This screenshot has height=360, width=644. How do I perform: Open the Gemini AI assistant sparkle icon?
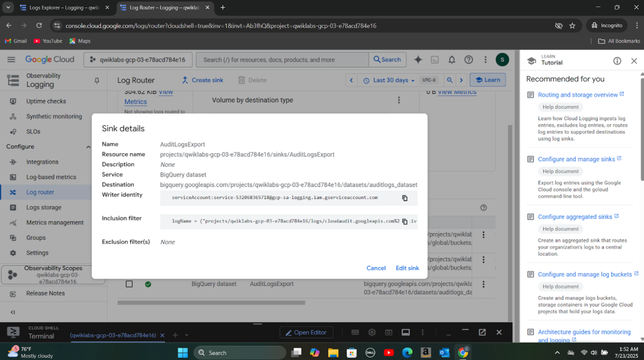click(418, 60)
